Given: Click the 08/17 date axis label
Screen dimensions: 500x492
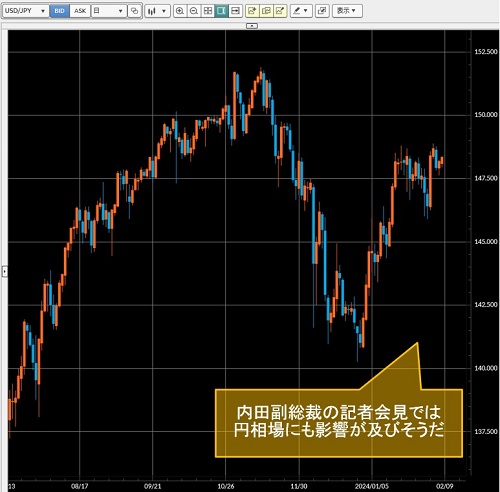Looking at the screenshot, I should pos(79,486).
